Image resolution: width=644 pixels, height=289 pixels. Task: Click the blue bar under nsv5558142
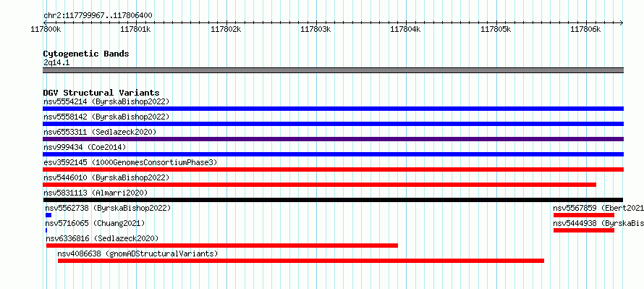coord(333,124)
